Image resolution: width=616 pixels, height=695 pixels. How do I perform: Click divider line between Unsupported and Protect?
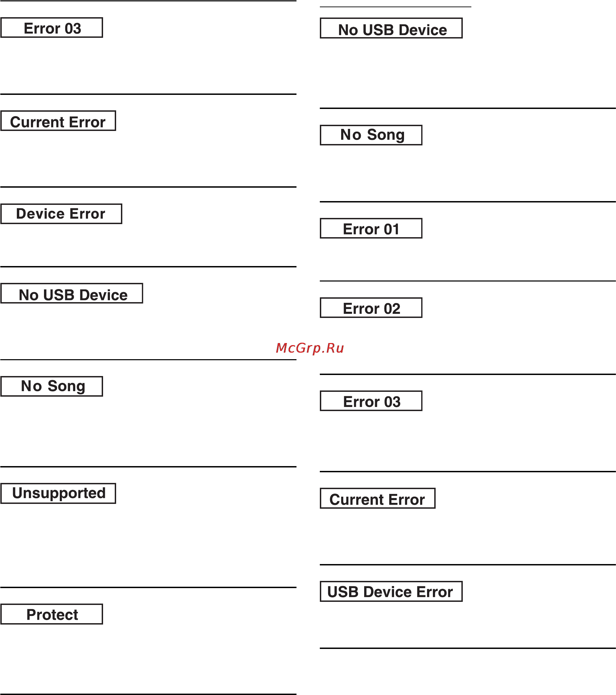tap(148, 587)
